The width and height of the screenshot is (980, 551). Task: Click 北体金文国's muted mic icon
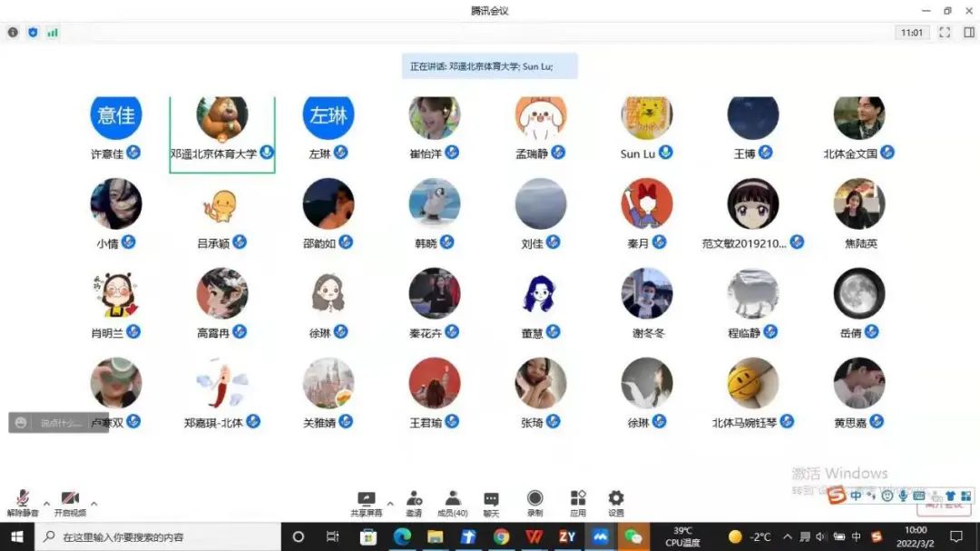(x=887, y=152)
